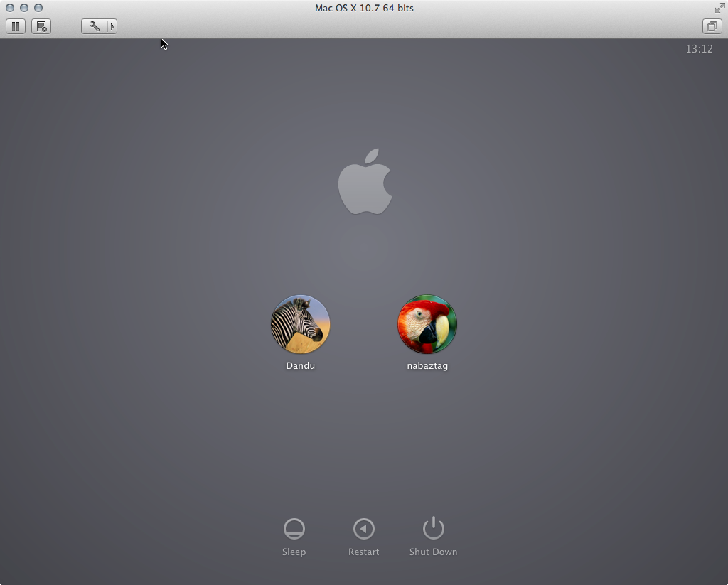Click the Sleep text label
This screenshot has height=585, width=728.
pos(294,552)
